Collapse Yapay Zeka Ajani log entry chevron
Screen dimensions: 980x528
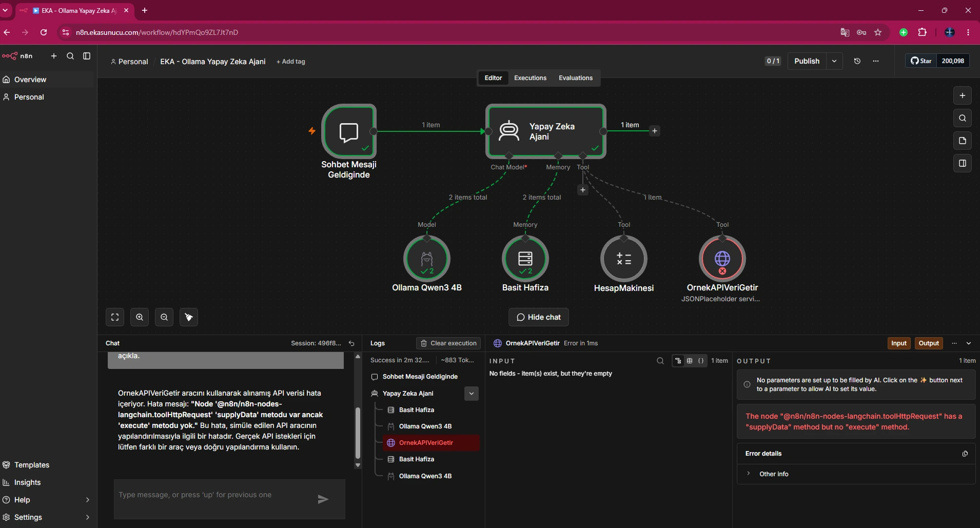[x=472, y=394]
